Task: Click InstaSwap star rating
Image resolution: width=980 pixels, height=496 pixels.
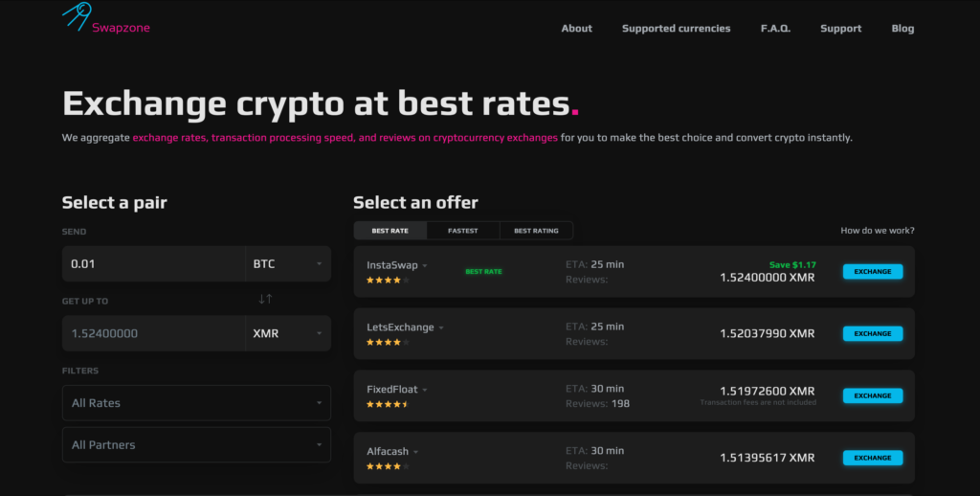Action: click(389, 281)
